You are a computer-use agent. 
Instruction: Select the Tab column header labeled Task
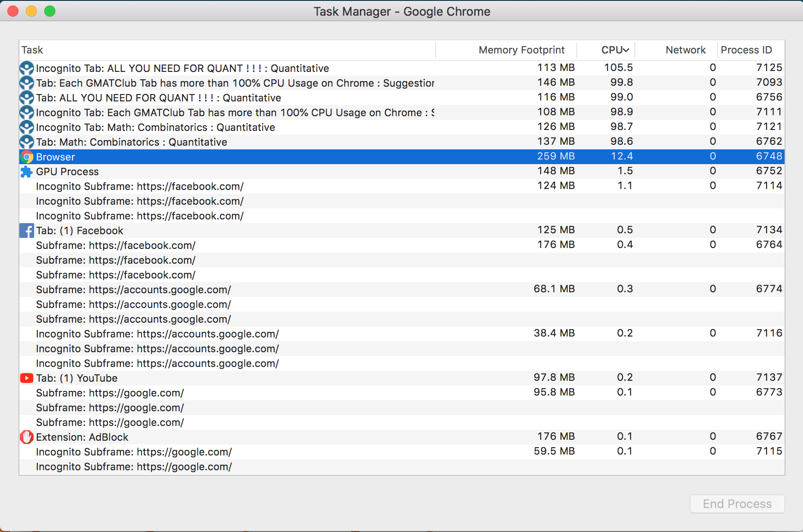point(32,49)
